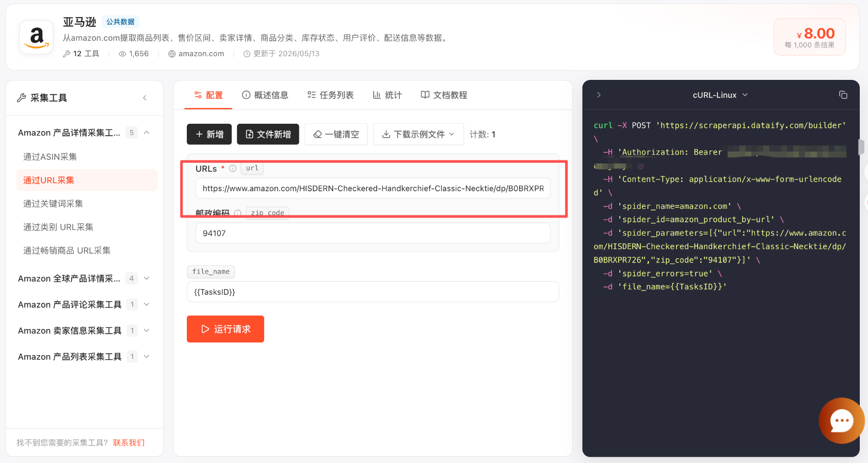Switch to the 配置 tab
The image size is (868, 463).
pyautogui.click(x=208, y=95)
